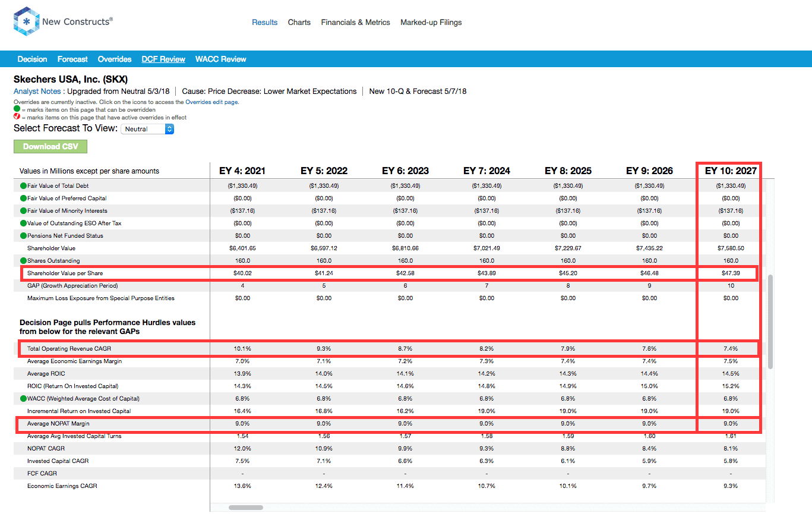Click the $42.58 per share value for 2023
The height and width of the screenshot is (526, 812).
[405, 273]
